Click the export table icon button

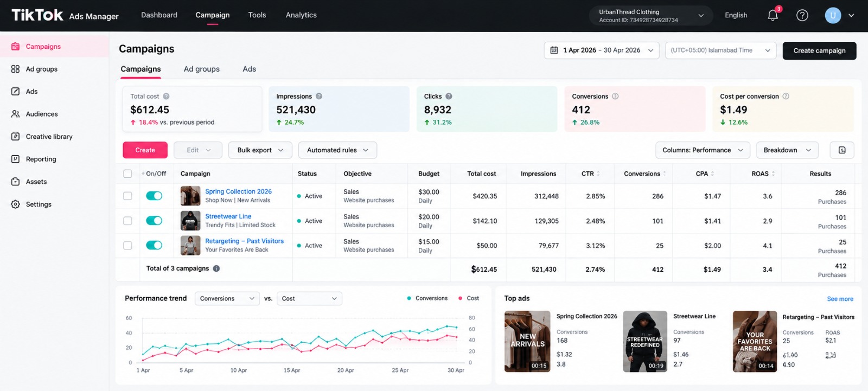tap(842, 150)
